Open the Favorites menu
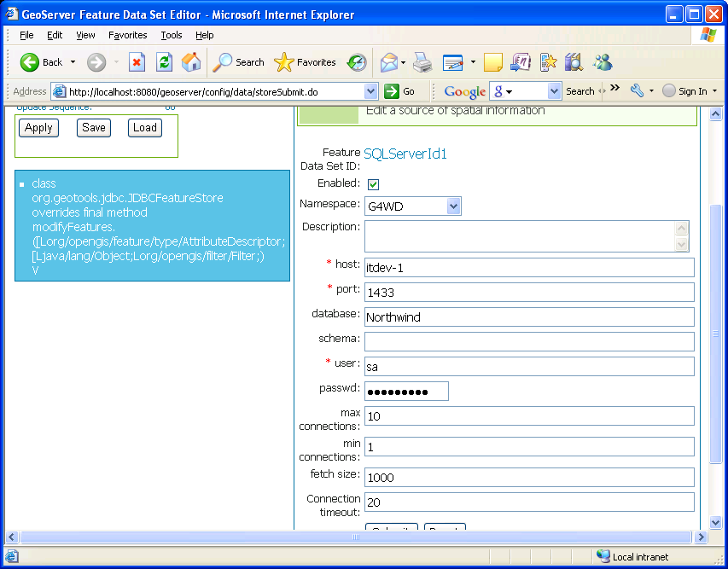The image size is (728, 569). (128, 35)
